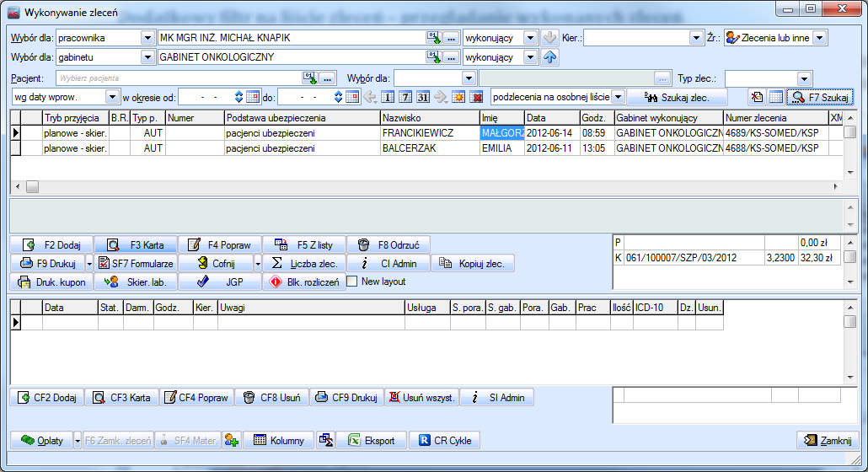This screenshot has height=472, width=868.
Task: Click SF7 Formularze button
Action: pos(137,263)
